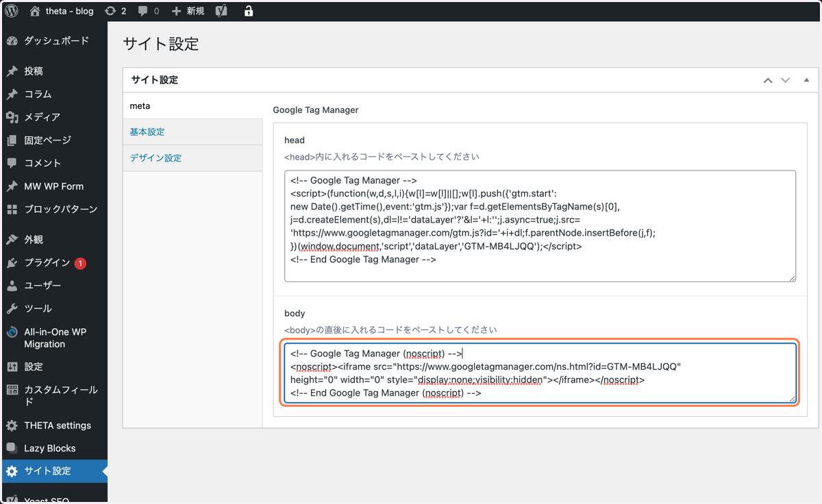Viewport: 822px width, 504px height.
Task: Click the All-in-One WP Migration icon
Action: point(12,332)
